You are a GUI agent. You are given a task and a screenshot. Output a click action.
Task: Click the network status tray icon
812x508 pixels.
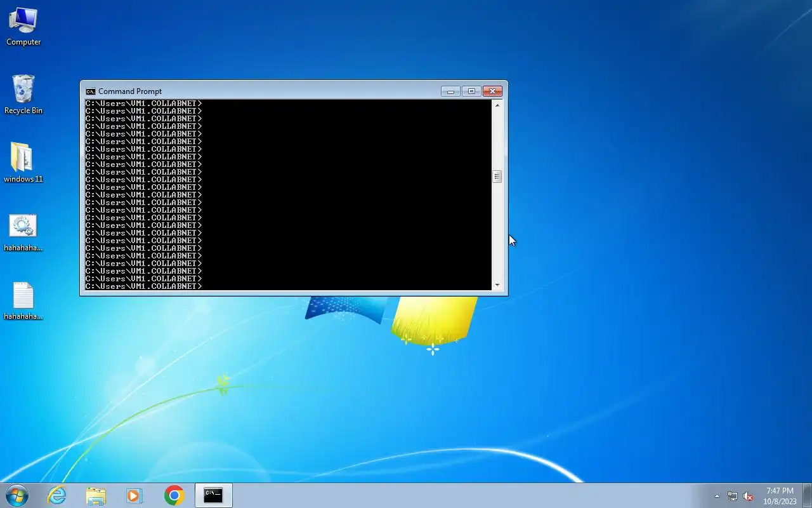pos(733,496)
